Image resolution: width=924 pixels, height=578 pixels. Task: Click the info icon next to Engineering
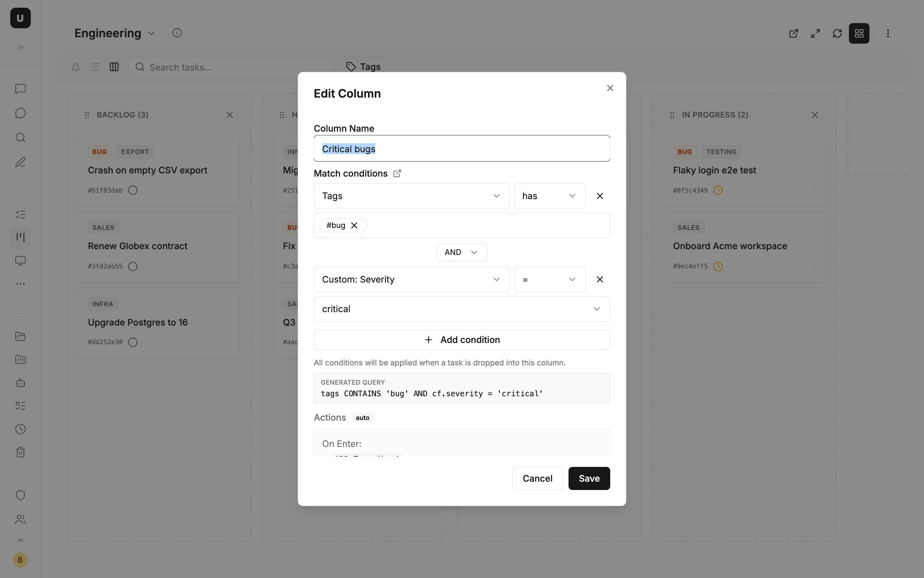(x=177, y=33)
